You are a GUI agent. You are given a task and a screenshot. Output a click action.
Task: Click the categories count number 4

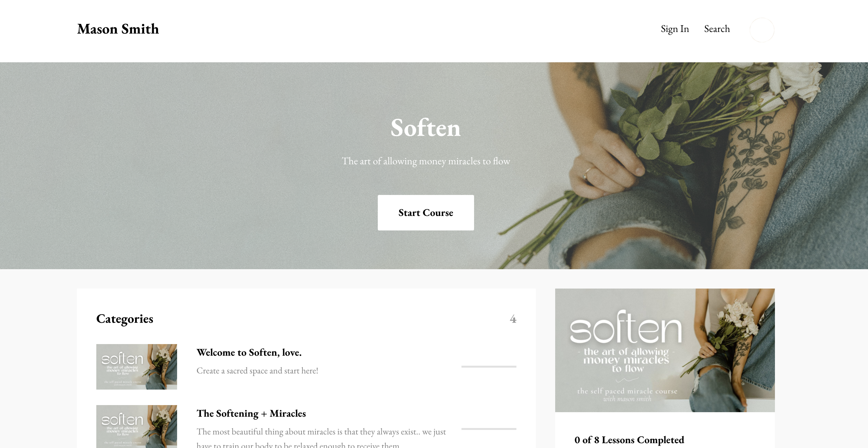pyautogui.click(x=513, y=319)
